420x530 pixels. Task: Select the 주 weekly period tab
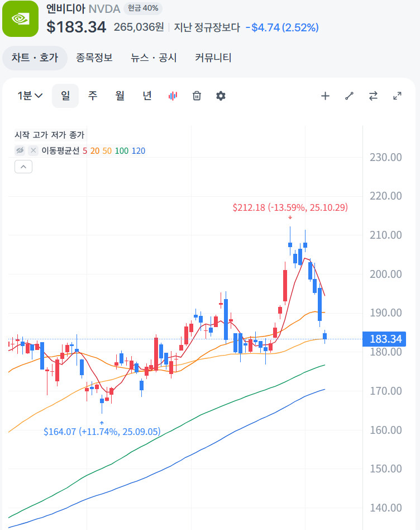tap(93, 96)
